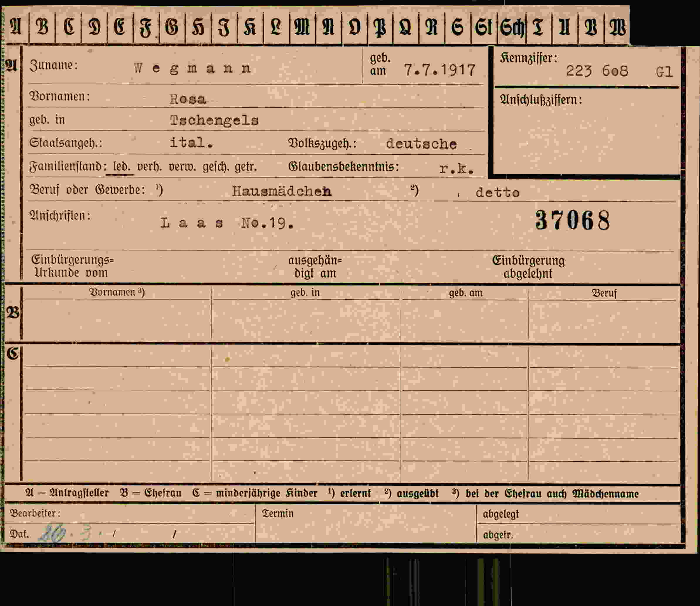Select the index tab letter M
Viewport: 700px width, 606px height.
coord(302,27)
